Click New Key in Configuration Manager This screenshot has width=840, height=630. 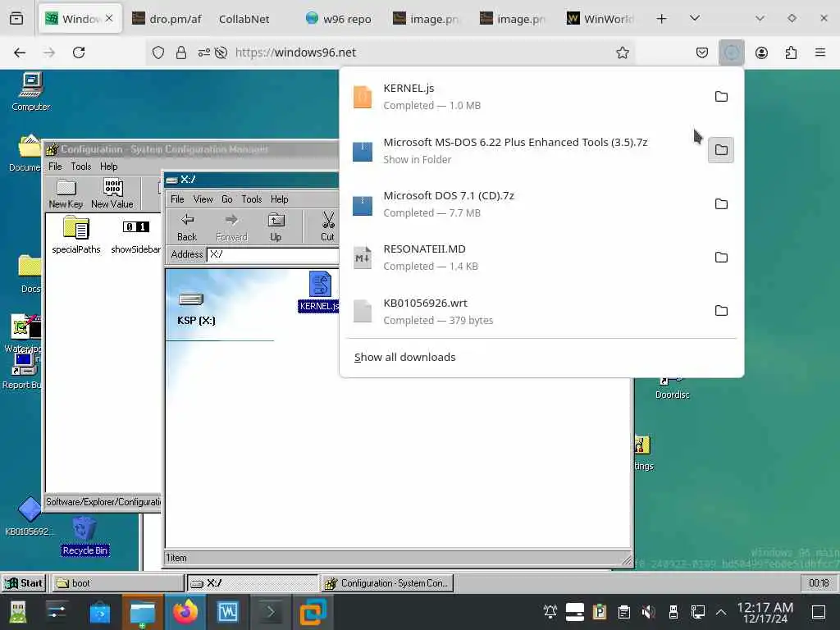[x=66, y=194]
